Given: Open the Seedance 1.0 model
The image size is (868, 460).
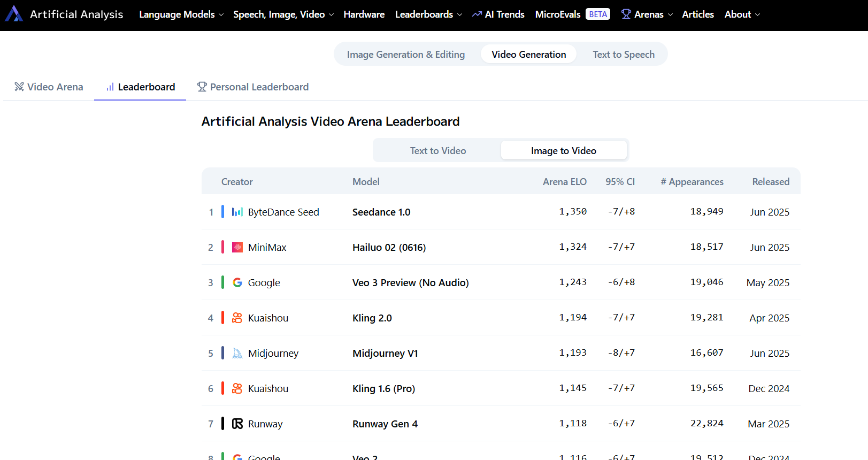Looking at the screenshot, I should pos(381,212).
